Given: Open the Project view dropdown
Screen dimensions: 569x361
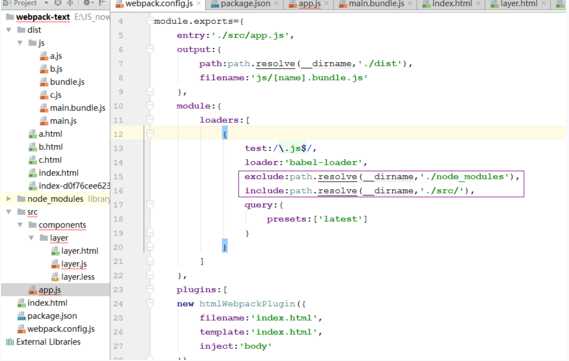Looking at the screenshot, I should click(x=46, y=3).
